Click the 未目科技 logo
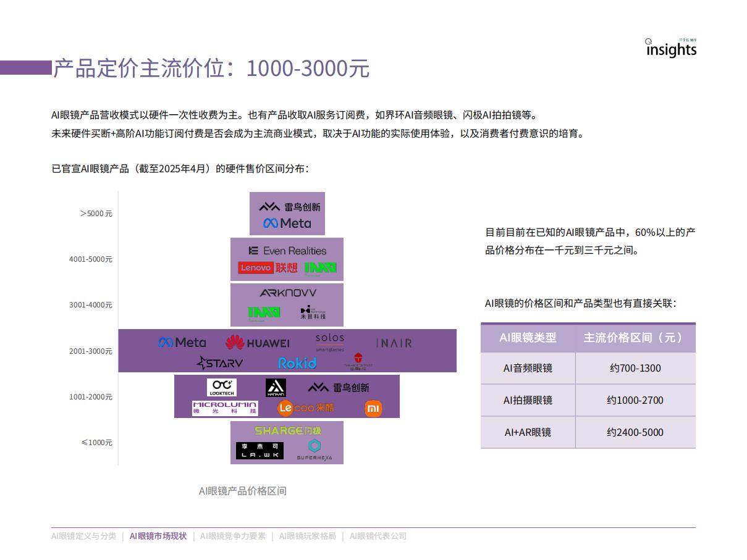The height and width of the screenshot is (560, 747). [313, 312]
